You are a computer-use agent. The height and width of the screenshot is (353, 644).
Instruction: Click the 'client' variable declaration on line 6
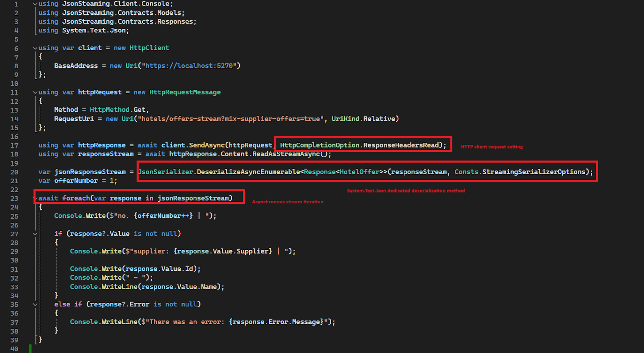point(90,48)
